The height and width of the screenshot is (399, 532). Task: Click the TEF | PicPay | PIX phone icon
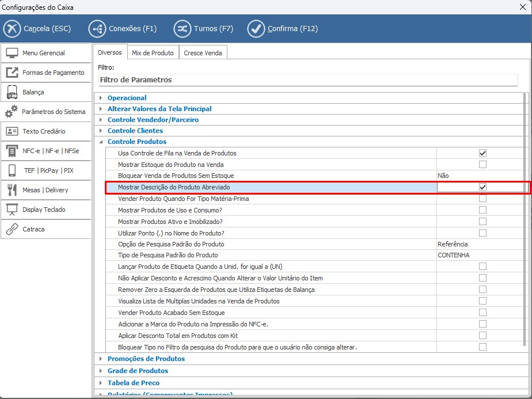(x=12, y=170)
